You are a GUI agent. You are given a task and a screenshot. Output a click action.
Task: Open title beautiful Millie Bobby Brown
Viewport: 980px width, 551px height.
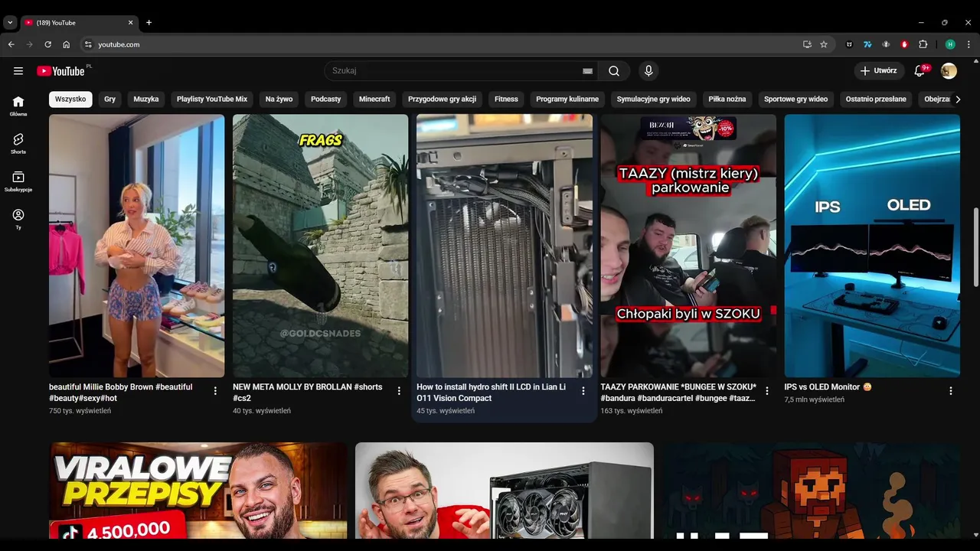tap(121, 393)
